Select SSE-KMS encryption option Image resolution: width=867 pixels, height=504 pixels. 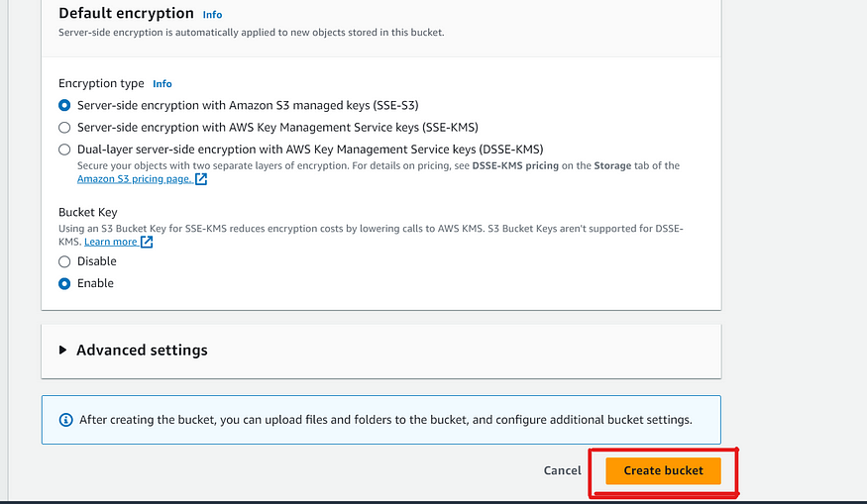pyautogui.click(x=64, y=128)
